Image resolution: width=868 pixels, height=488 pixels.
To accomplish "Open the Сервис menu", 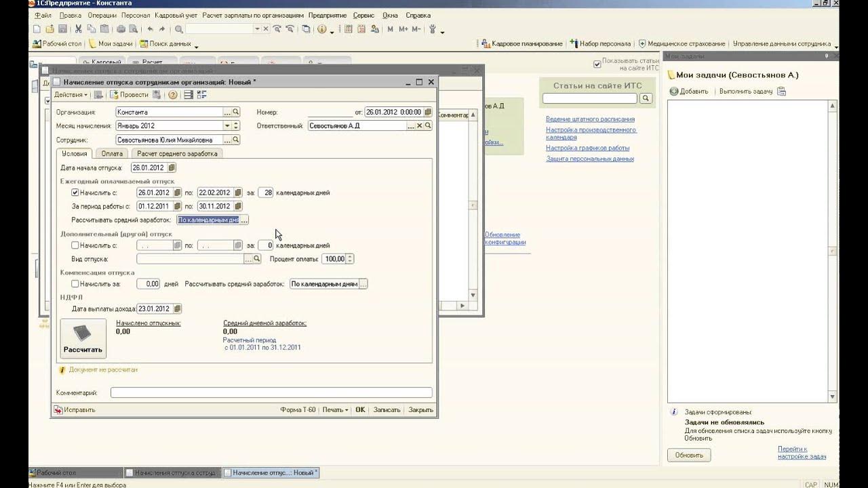I will pyautogui.click(x=363, y=15).
